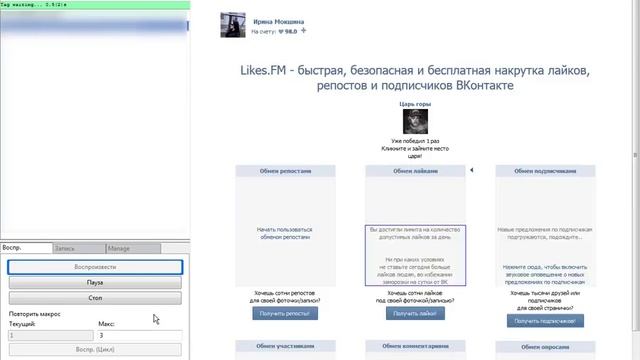Click the Получить репосты! button
Image resolution: width=640 pixels, height=360 pixels.
click(x=285, y=313)
